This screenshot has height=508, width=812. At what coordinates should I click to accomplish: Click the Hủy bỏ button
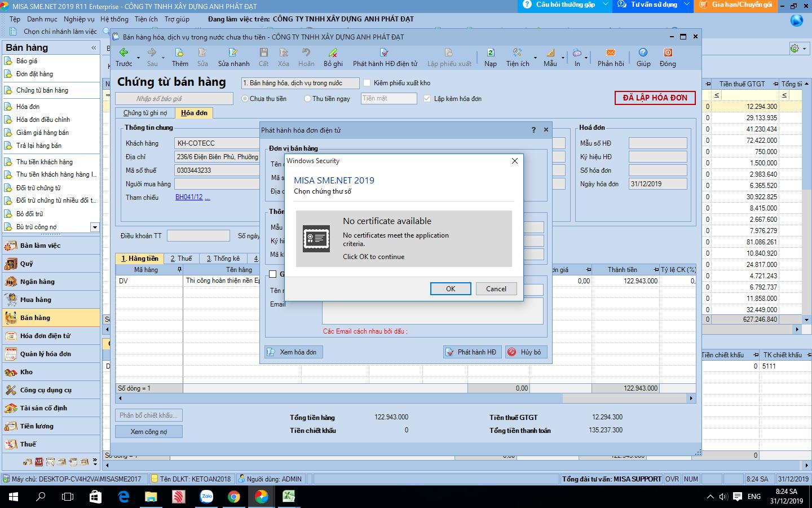[x=526, y=352]
